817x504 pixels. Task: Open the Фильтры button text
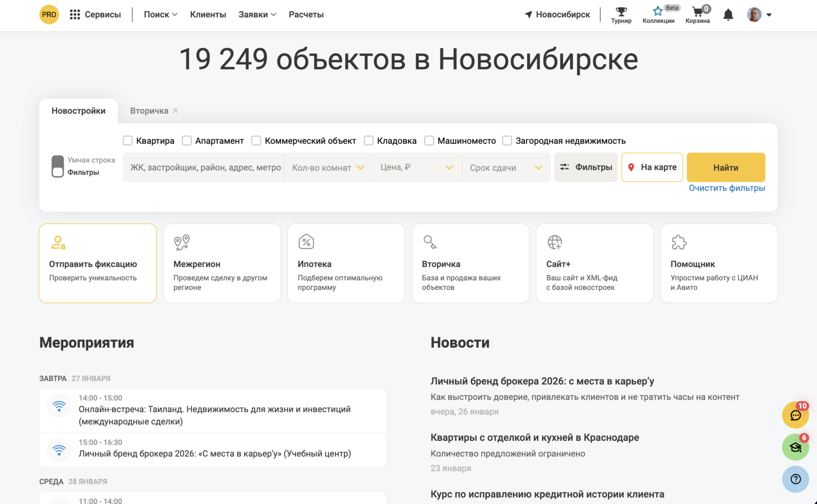pos(594,167)
